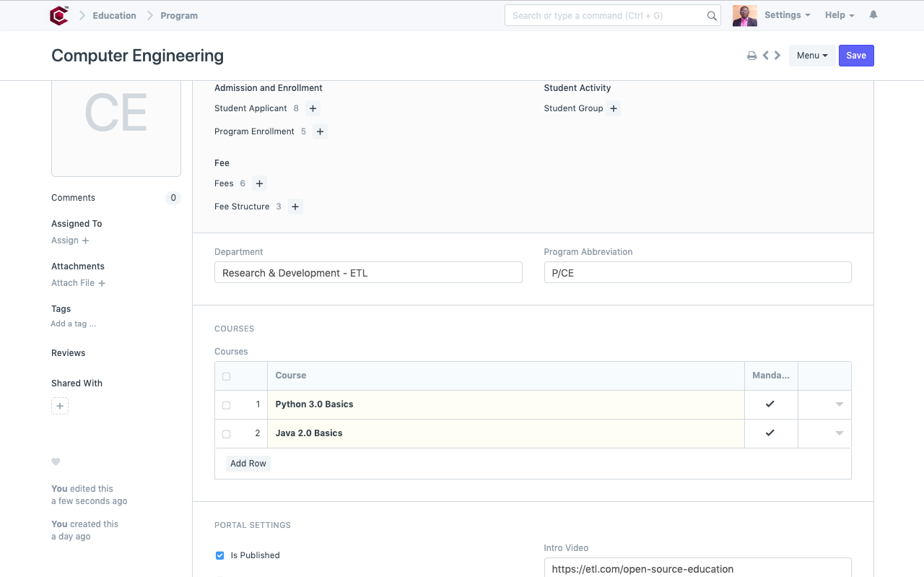924x577 pixels.
Task: Go to the previous record arrow
Action: pos(766,56)
